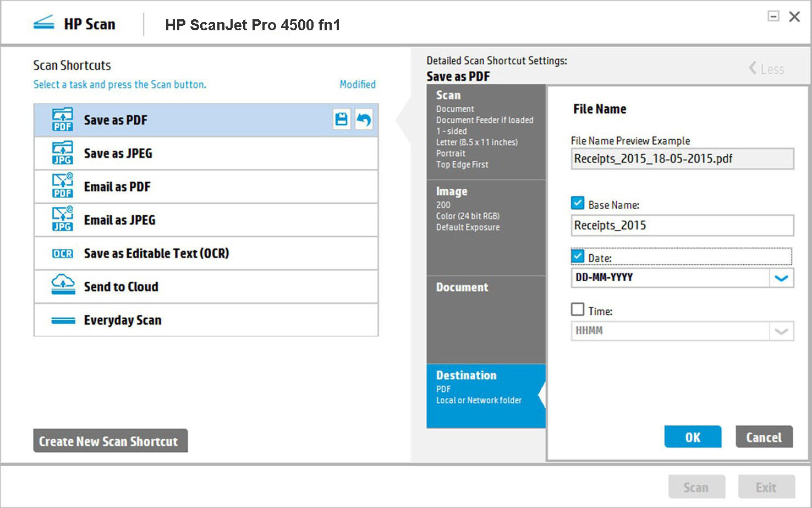812x508 pixels.
Task: Open the Document settings section
Action: point(486,320)
